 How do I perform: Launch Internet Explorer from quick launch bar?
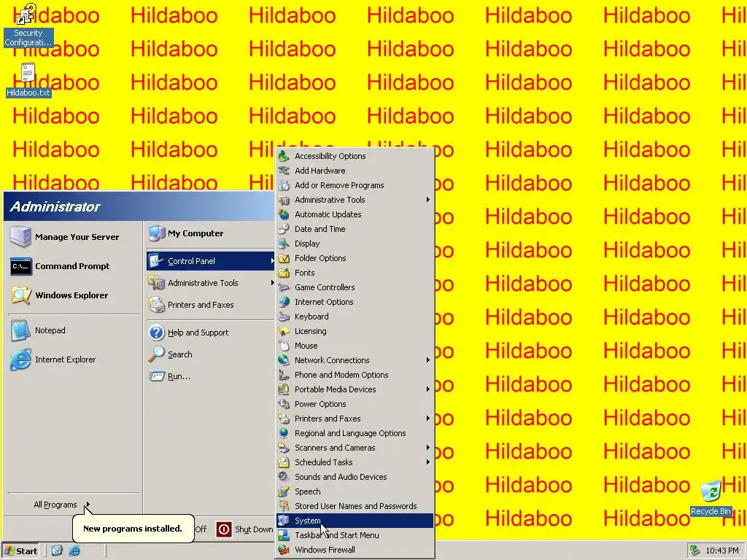click(75, 551)
